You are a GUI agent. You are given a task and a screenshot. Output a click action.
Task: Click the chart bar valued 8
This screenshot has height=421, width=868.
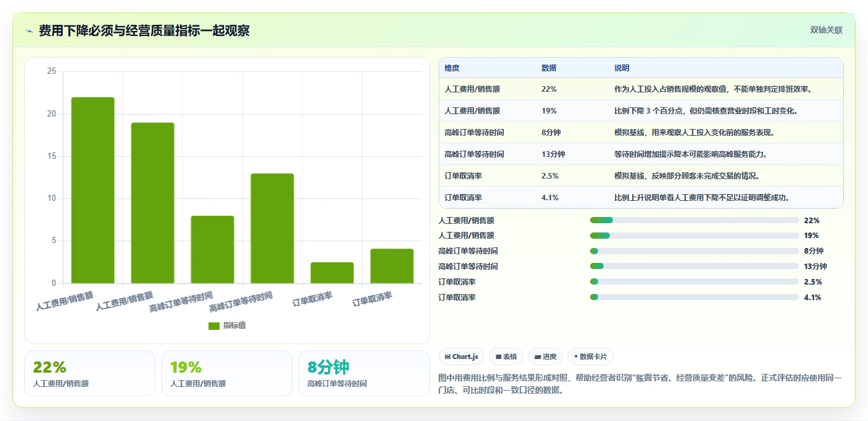tap(212, 250)
